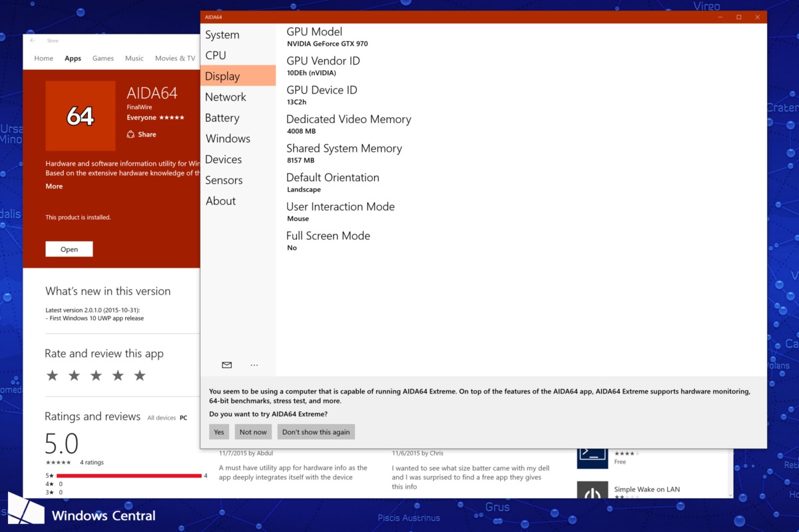
Task: Switch to the Games section in the Store
Action: [103, 58]
